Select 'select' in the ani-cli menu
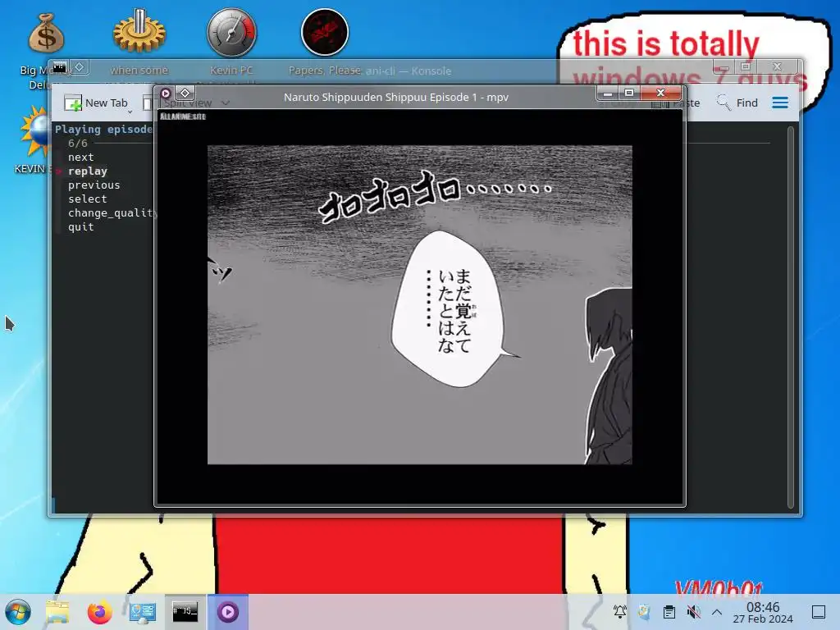This screenshot has width=840, height=630. coord(87,199)
